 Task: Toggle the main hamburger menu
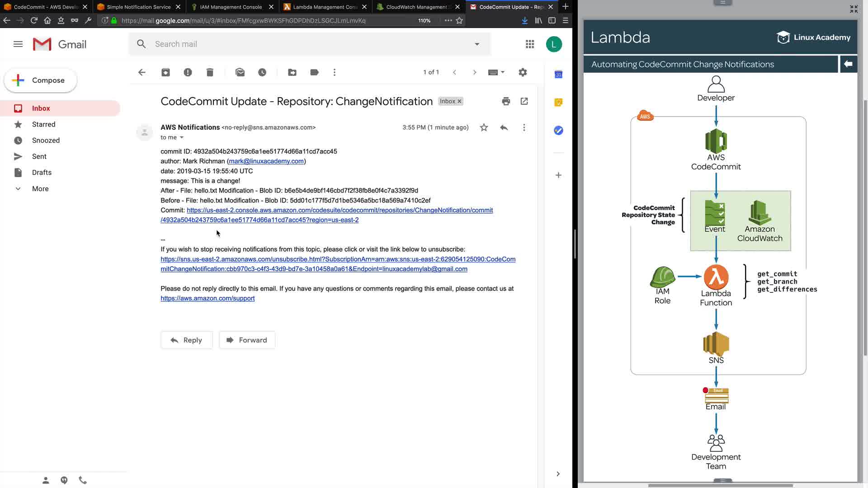(18, 44)
